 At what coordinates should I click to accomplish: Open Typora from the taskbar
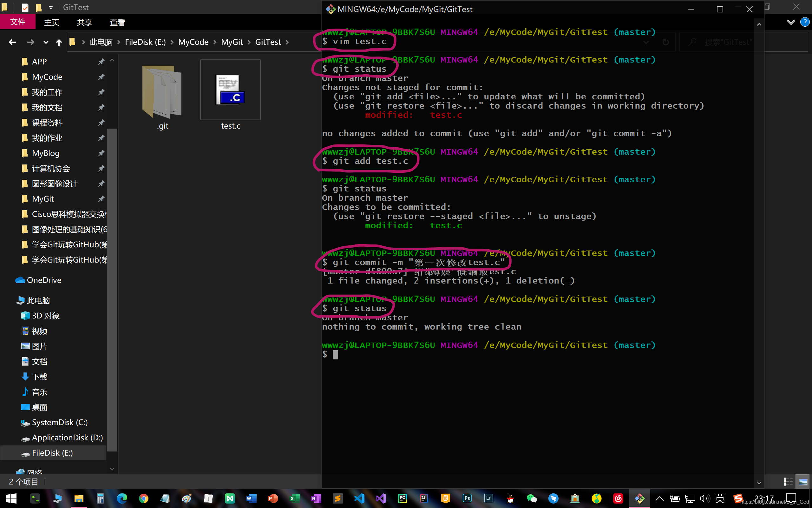coord(208,498)
